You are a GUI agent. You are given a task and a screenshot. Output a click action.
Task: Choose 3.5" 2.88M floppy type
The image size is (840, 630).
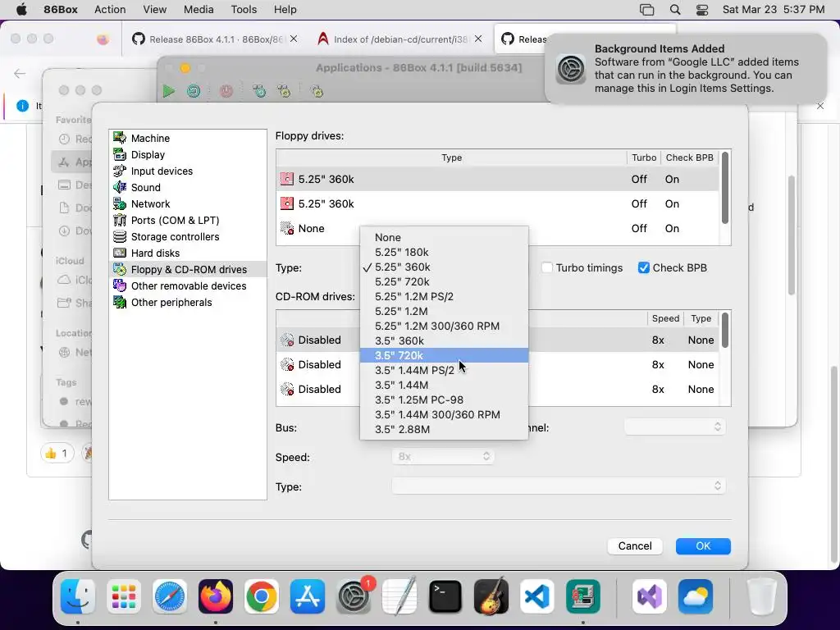[x=444, y=429]
